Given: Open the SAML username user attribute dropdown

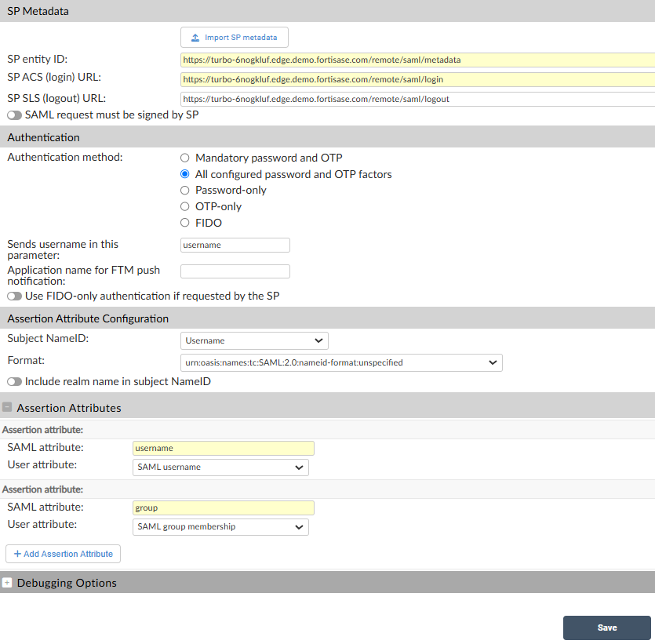Looking at the screenshot, I should click(x=220, y=467).
